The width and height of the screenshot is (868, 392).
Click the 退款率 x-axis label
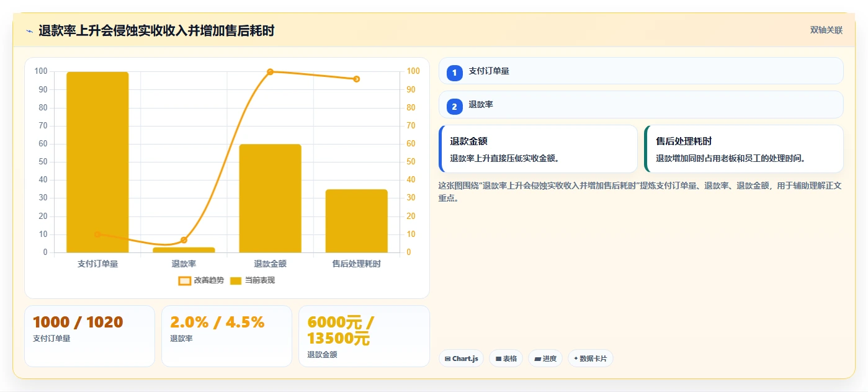pyautogui.click(x=184, y=264)
